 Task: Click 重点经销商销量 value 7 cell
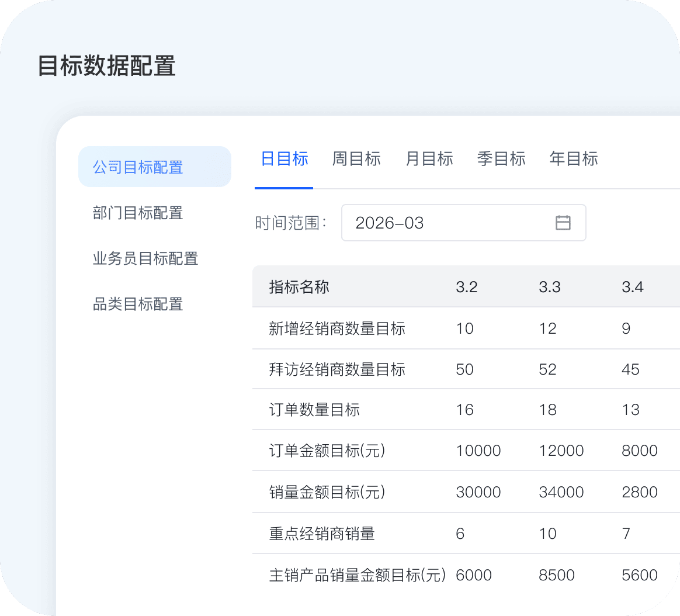(626, 534)
